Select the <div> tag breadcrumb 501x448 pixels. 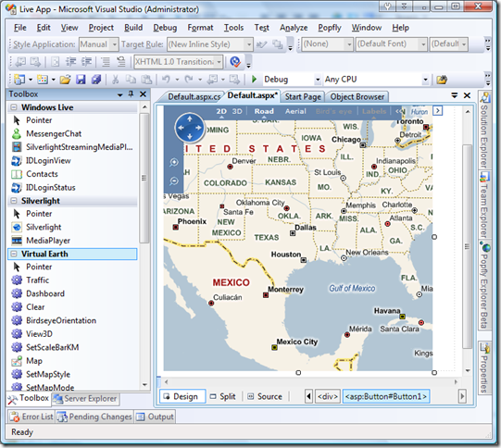328,396
